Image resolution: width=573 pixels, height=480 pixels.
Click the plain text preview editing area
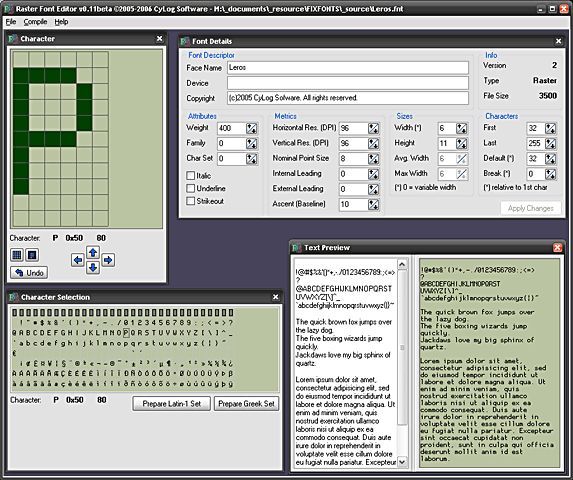(346, 363)
